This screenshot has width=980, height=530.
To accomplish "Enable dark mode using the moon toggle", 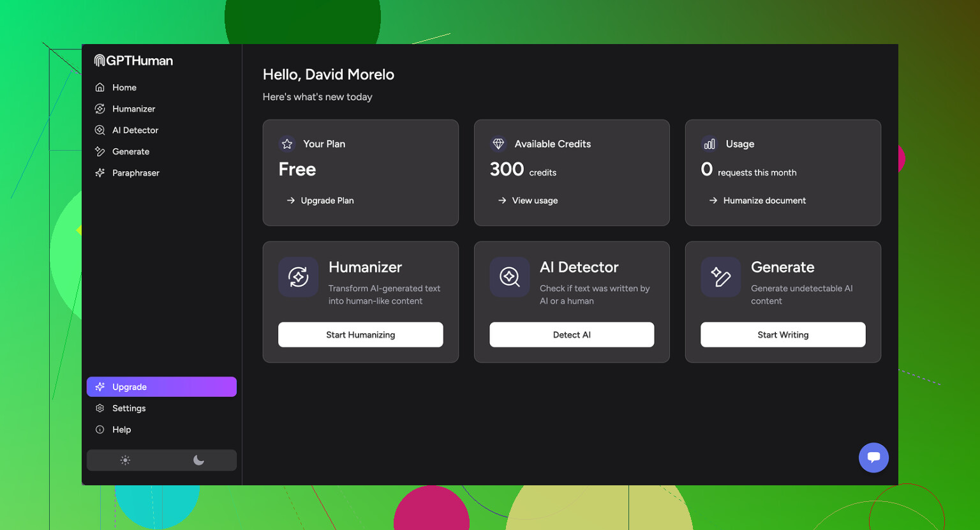I will tap(198, 460).
